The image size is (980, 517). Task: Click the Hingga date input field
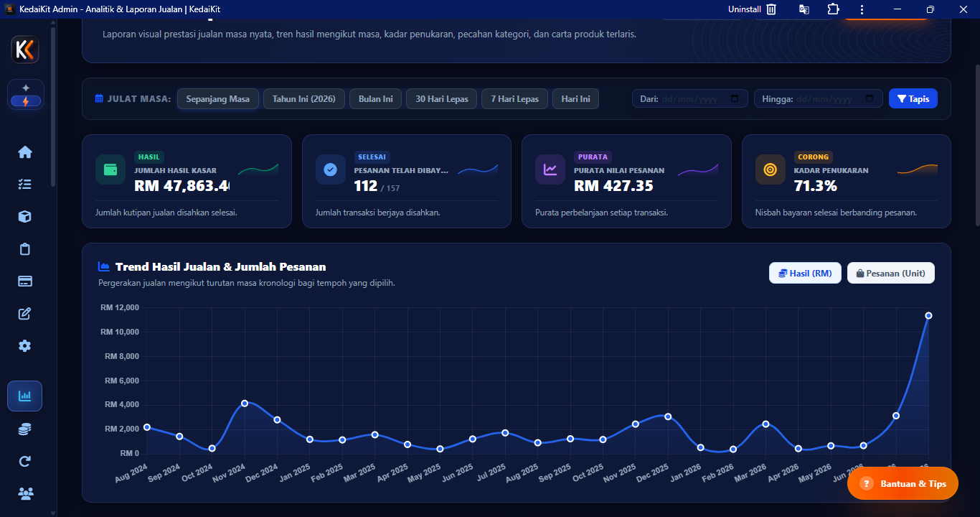click(819, 99)
